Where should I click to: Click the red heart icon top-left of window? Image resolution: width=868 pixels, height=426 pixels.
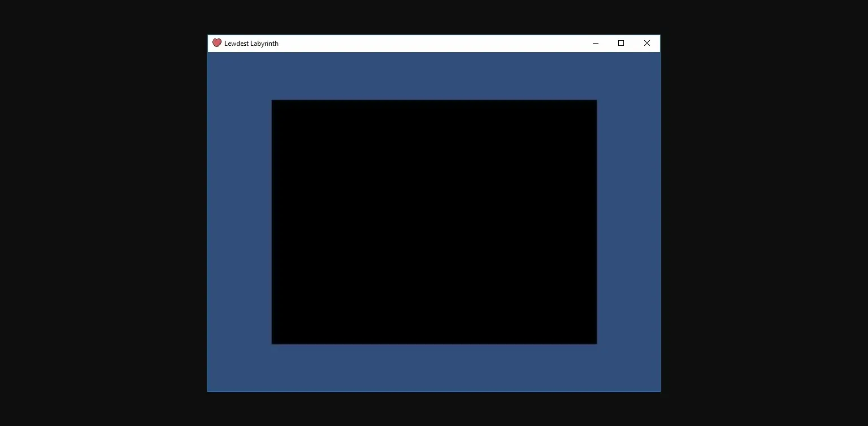[x=216, y=43]
